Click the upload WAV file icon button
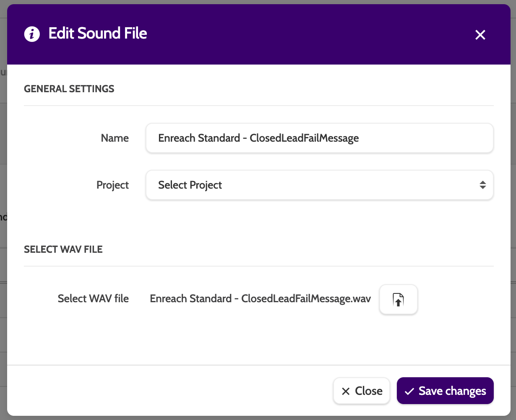This screenshot has width=516, height=420. coord(398,299)
